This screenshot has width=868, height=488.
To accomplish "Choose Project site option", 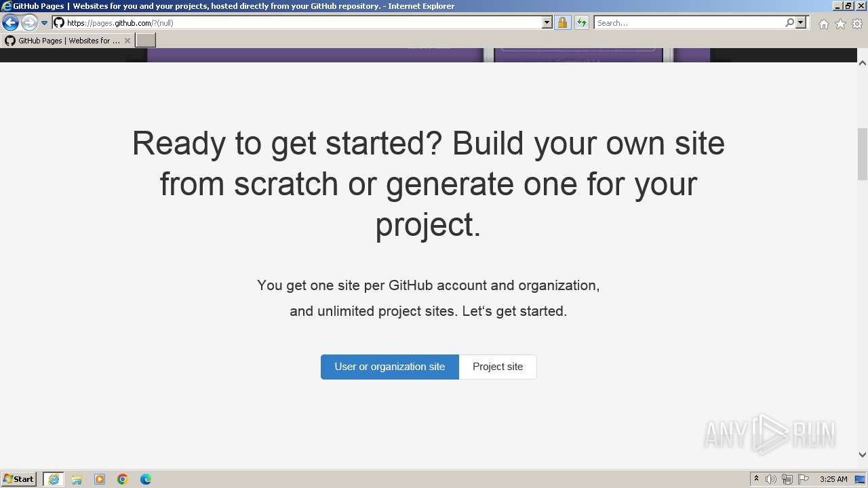I will tap(498, 367).
